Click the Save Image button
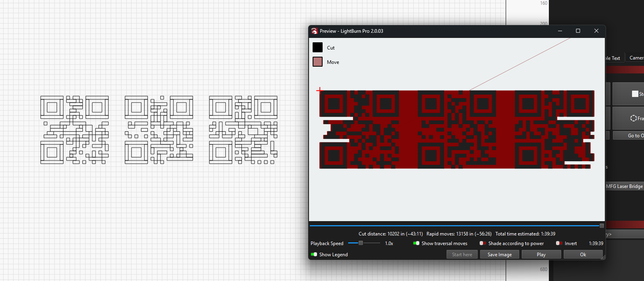 pyautogui.click(x=500, y=255)
